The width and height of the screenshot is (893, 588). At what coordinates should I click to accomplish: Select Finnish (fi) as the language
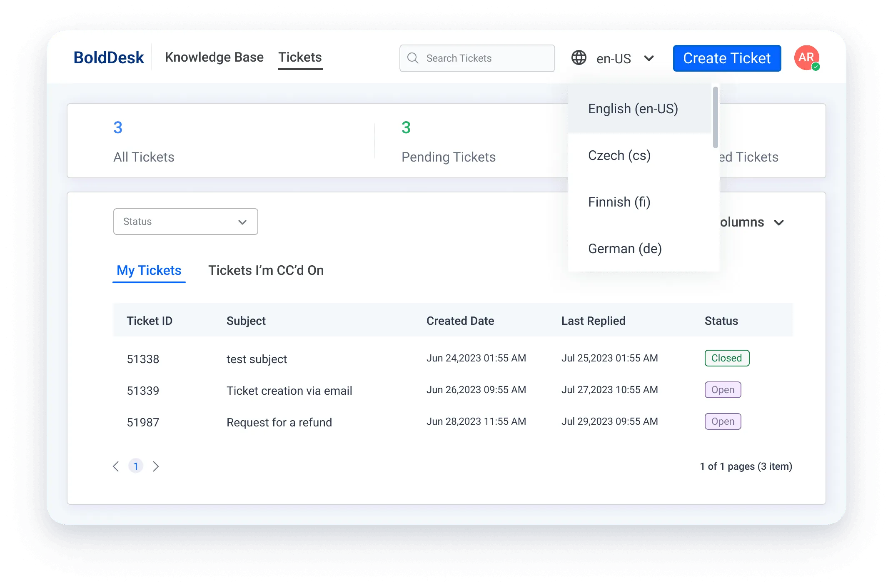[x=619, y=202]
